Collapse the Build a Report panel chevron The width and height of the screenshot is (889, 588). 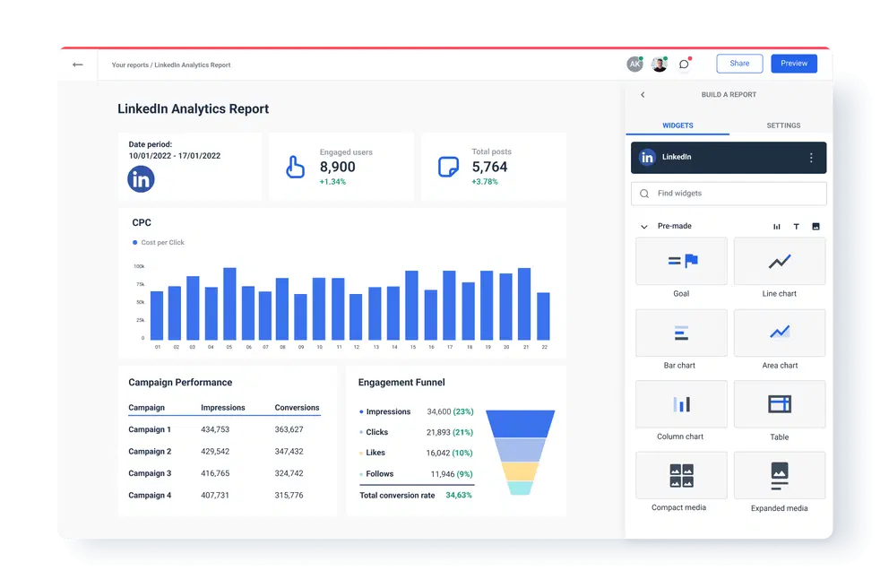(x=643, y=95)
